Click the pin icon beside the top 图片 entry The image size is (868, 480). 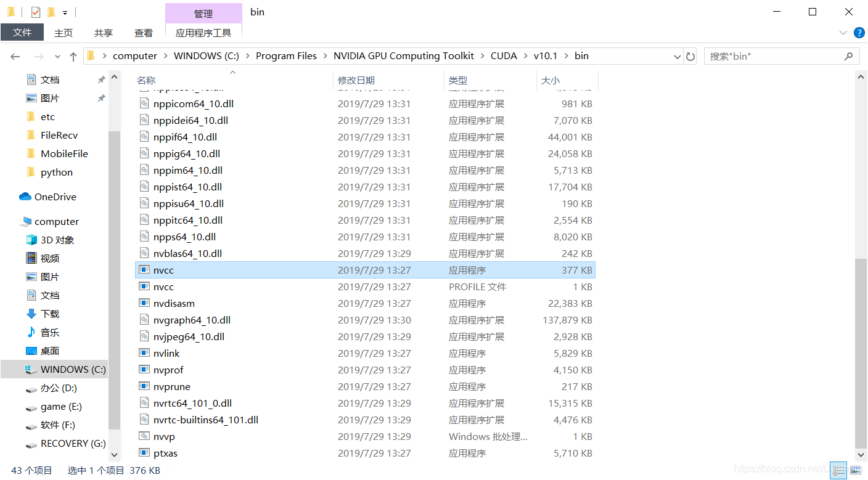pos(101,98)
